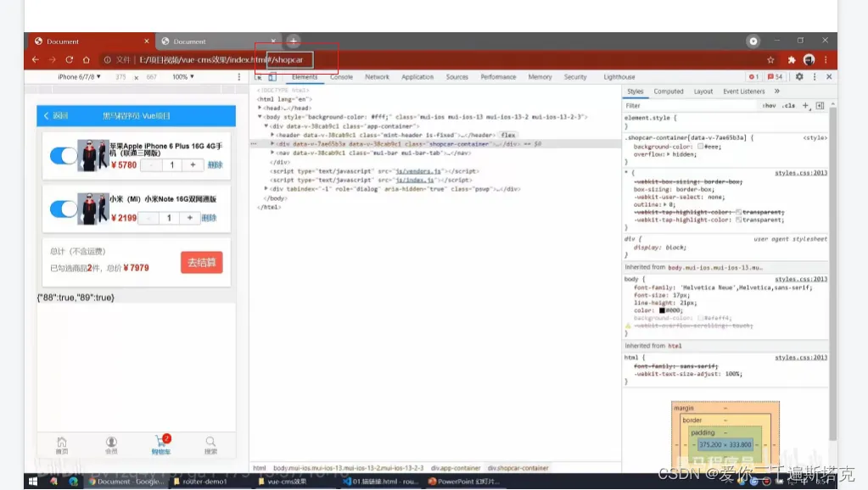
Task: Click the new style rule plus icon
Action: pos(806,106)
